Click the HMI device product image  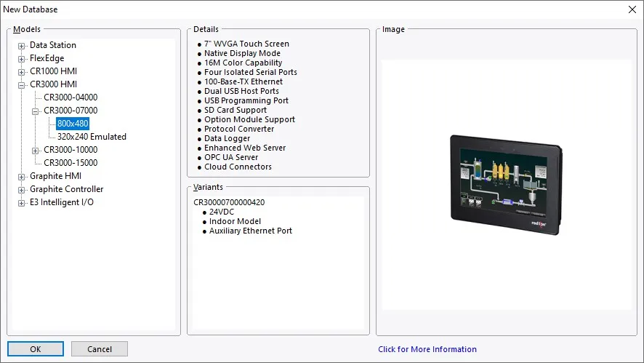pyautogui.click(x=506, y=185)
